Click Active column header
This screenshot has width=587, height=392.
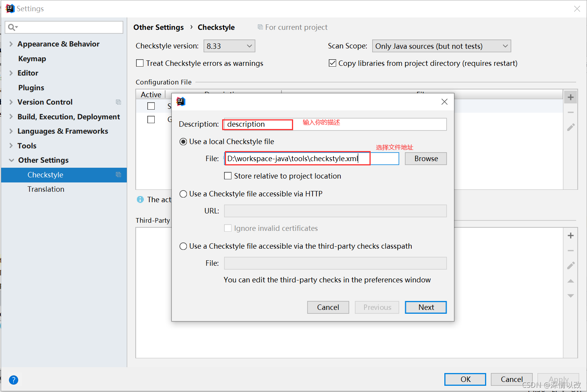(x=151, y=95)
